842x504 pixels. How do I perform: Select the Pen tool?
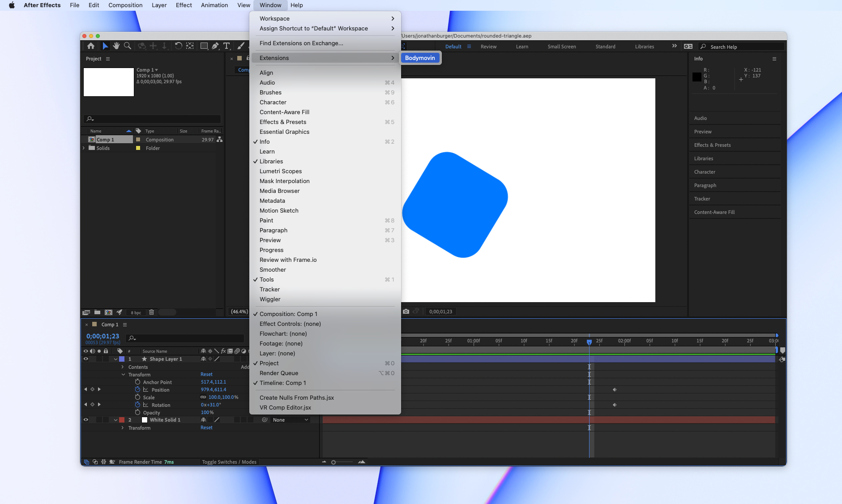click(x=215, y=46)
